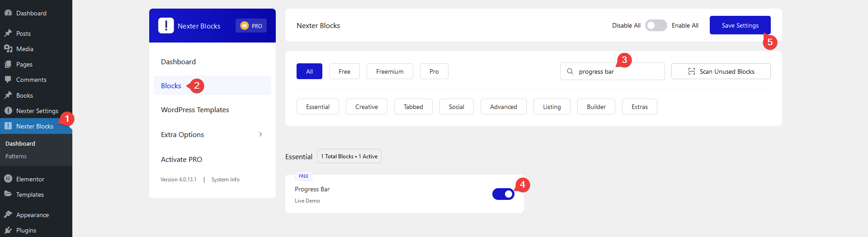Click the Comments bubble icon in sidebar
Image resolution: width=868 pixels, height=237 pixels.
tap(8, 80)
